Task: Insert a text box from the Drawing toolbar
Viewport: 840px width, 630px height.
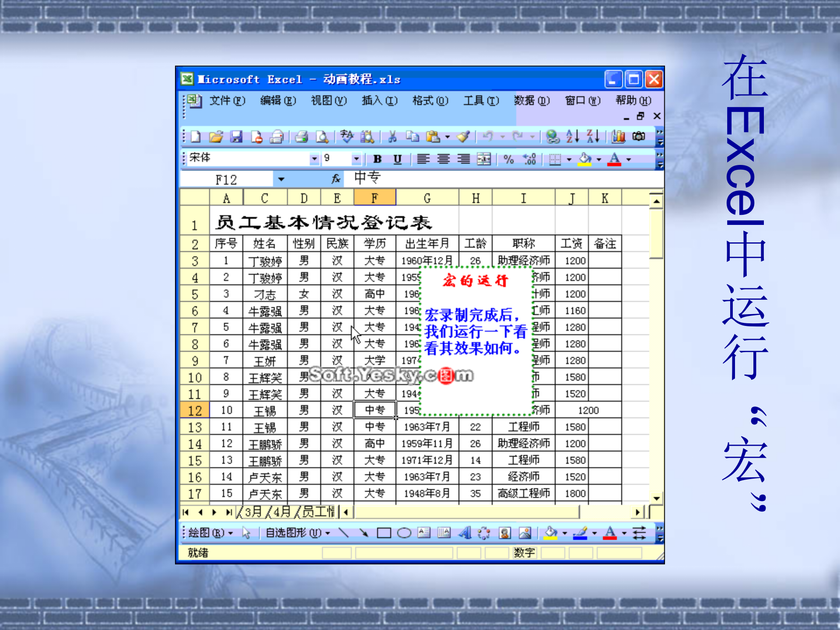Action: click(424, 533)
